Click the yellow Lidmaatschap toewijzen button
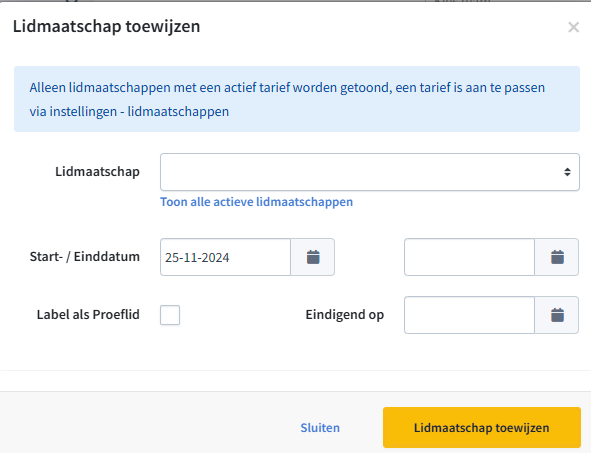 point(482,427)
